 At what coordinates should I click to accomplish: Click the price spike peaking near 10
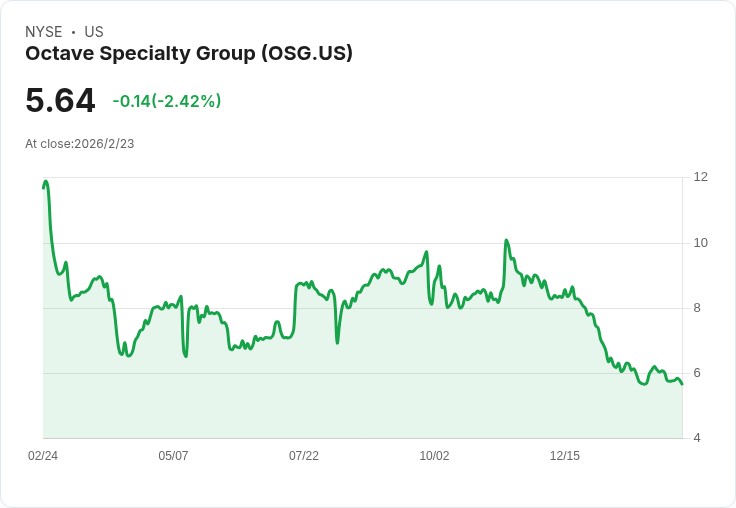click(x=507, y=241)
